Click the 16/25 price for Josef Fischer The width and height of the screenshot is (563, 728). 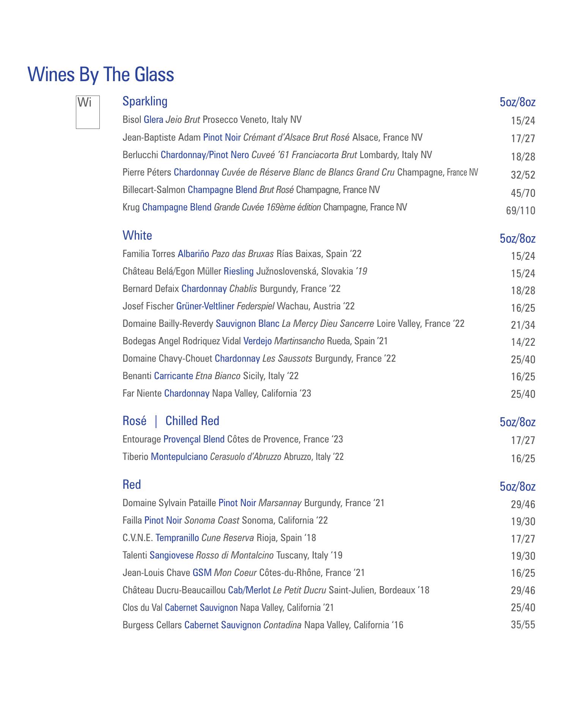pos(523,308)
